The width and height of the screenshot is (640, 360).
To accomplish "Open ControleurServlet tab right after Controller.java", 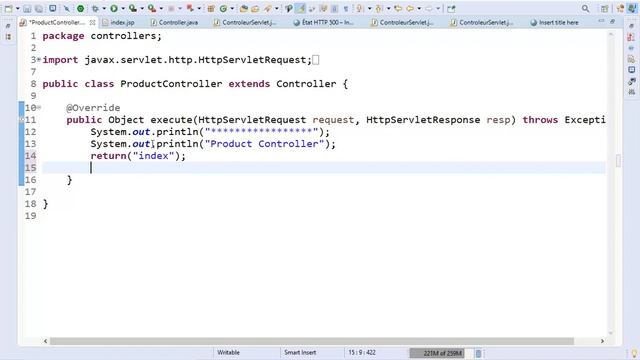I will pyautogui.click(x=245, y=22).
